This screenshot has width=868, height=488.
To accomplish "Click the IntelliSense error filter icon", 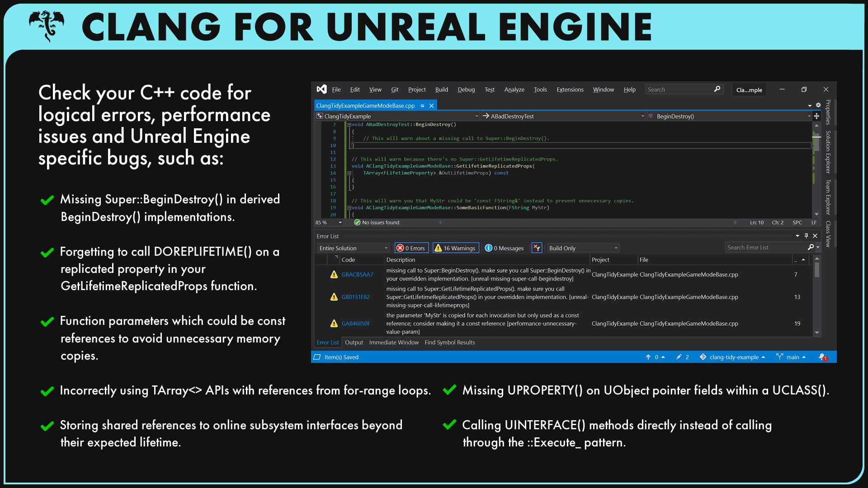I will (537, 248).
